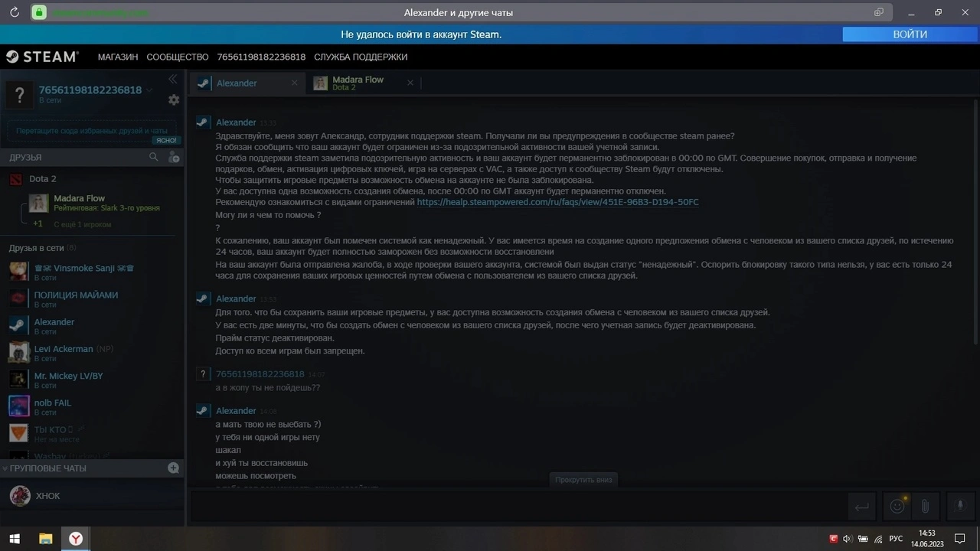Open the profile ID menu in the header
Viewport: 980px width, 551px height.
pos(261,57)
